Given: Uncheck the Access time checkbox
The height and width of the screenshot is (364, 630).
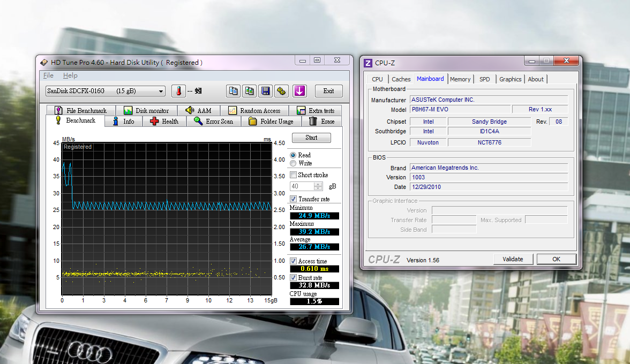Looking at the screenshot, I should tap(293, 261).
